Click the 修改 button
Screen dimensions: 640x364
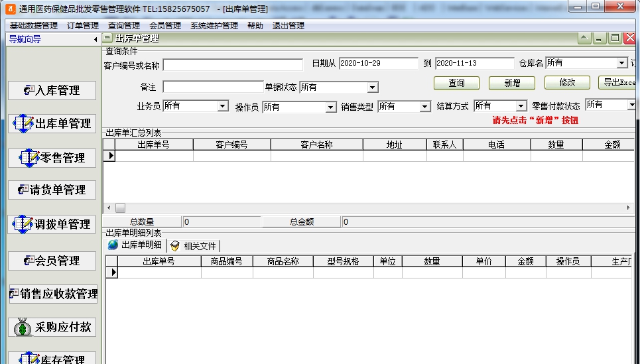click(567, 82)
